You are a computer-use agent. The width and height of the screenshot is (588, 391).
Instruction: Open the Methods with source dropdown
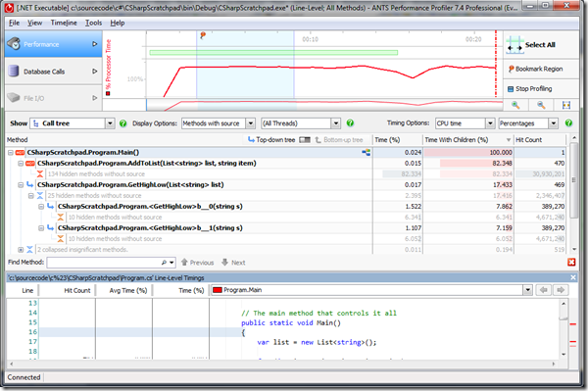pyautogui.click(x=251, y=123)
